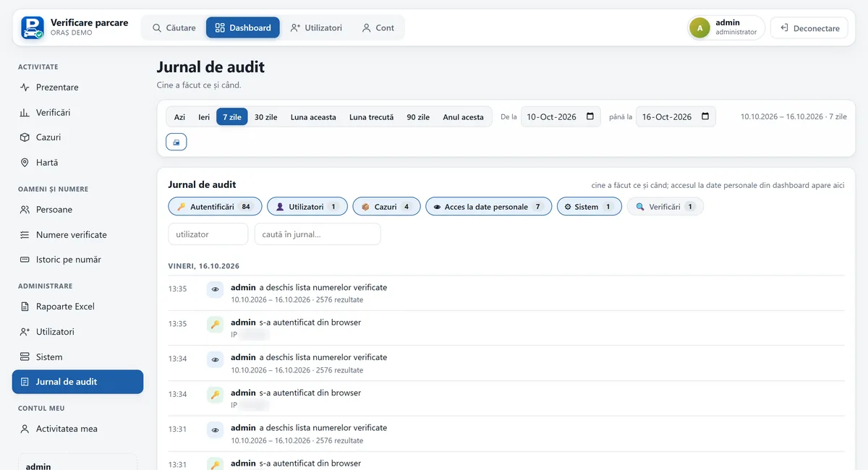Viewport: 868px width, 470px height.
Task: Open Verificări in the sidebar
Action: (77, 113)
